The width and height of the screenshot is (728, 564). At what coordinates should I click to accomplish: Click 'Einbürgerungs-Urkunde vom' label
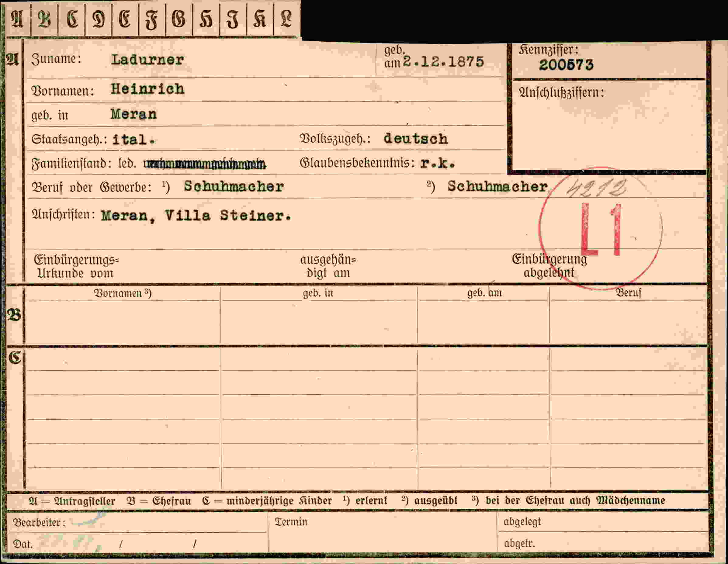(76, 266)
